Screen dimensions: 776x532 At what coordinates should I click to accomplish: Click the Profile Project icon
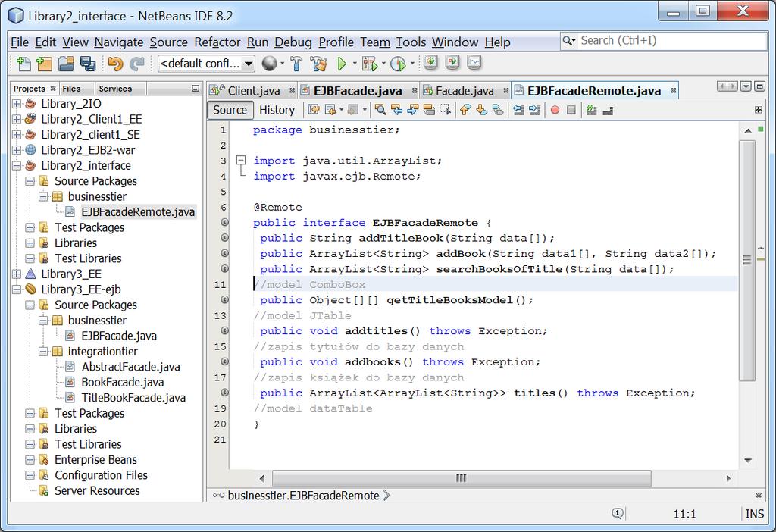tap(398, 64)
